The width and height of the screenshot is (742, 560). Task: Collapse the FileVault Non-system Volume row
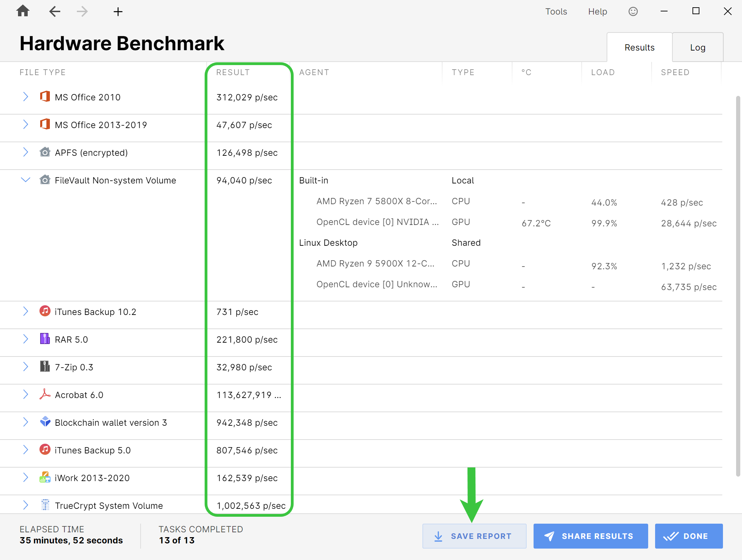coord(26,180)
